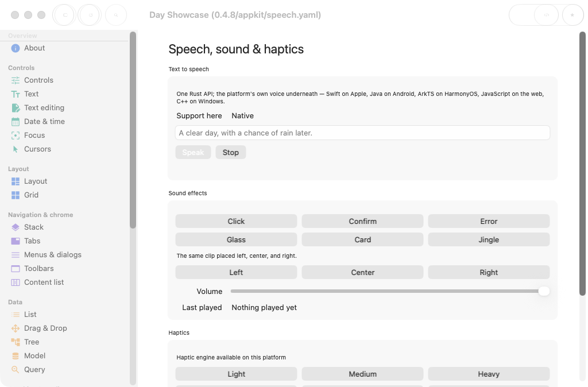This screenshot has width=588, height=387.
Task: Open the Query page via its magnifier icon
Action: [x=16, y=370]
